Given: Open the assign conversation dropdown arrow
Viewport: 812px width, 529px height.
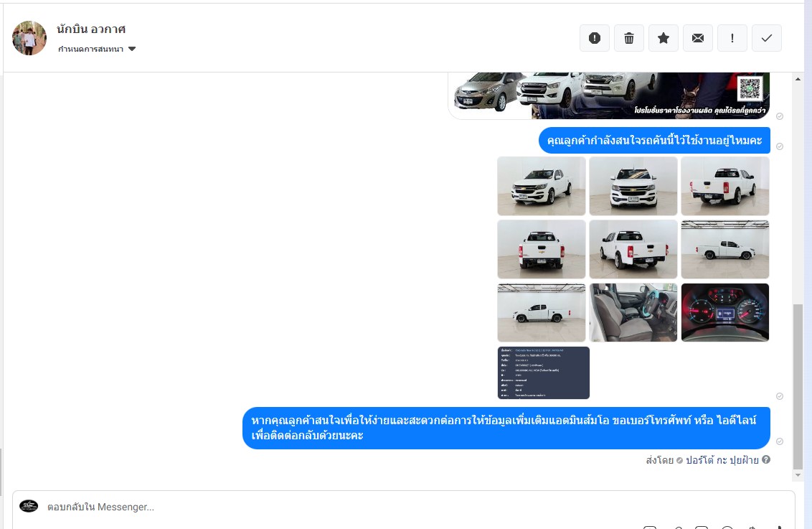Looking at the screenshot, I should pyautogui.click(x=132, y=50).
